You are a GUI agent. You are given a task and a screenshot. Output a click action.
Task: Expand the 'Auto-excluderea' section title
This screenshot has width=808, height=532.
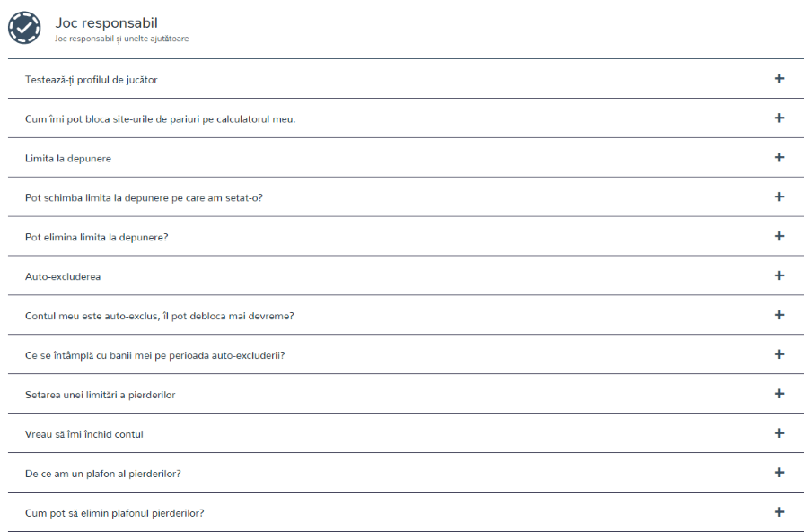point(63,276)
